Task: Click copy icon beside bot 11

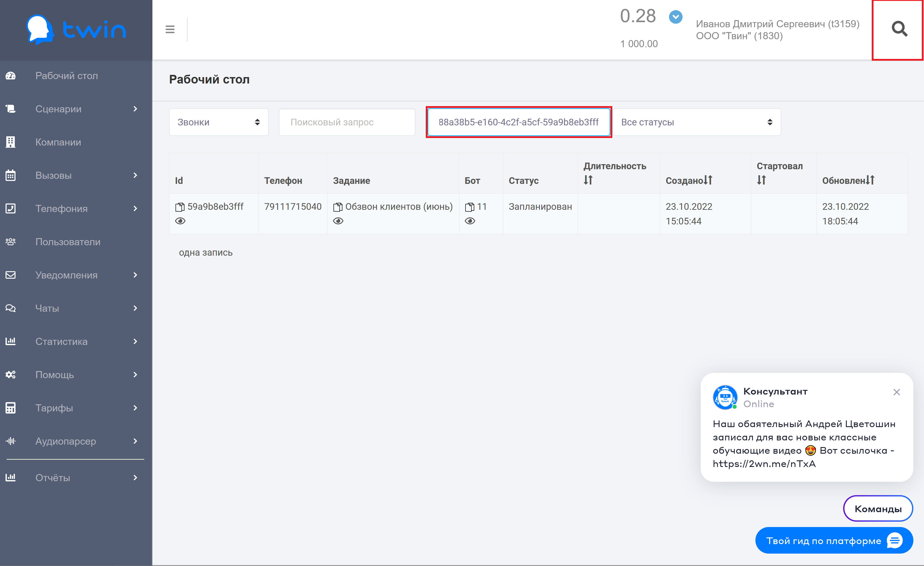Action: pos(469,207)
